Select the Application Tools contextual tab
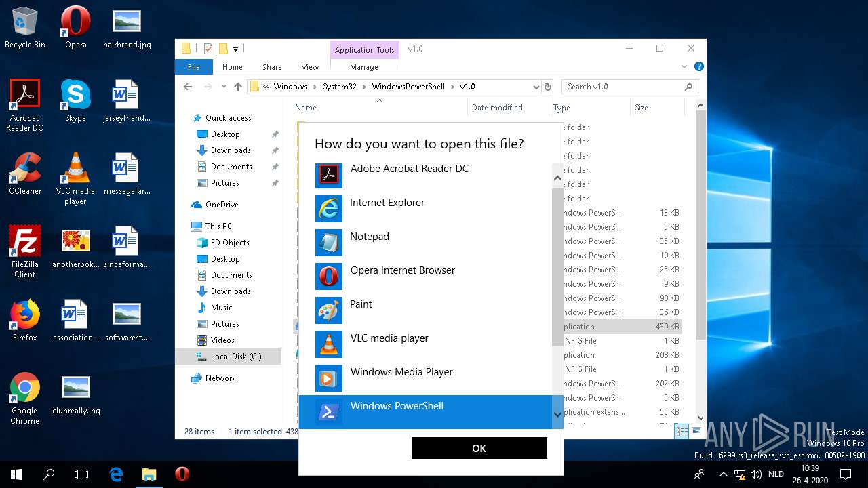 (365, 50)
